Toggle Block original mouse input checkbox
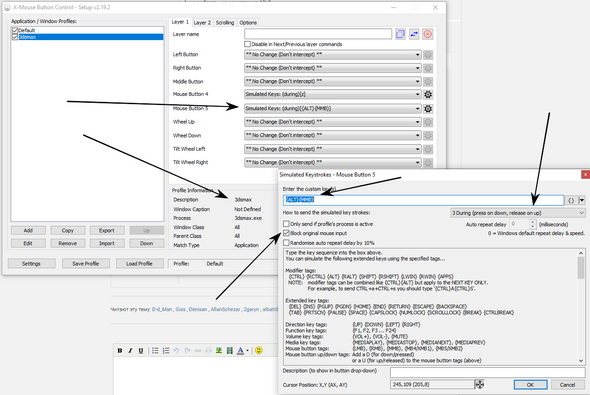The height and width of the screenshot is (395, 590). 286,233
